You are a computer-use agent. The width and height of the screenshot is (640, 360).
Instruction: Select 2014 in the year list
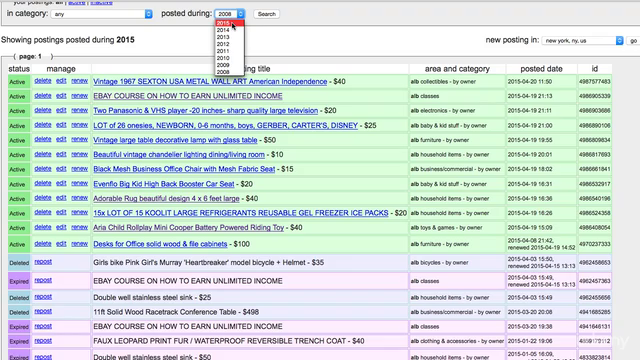point(230,30)
